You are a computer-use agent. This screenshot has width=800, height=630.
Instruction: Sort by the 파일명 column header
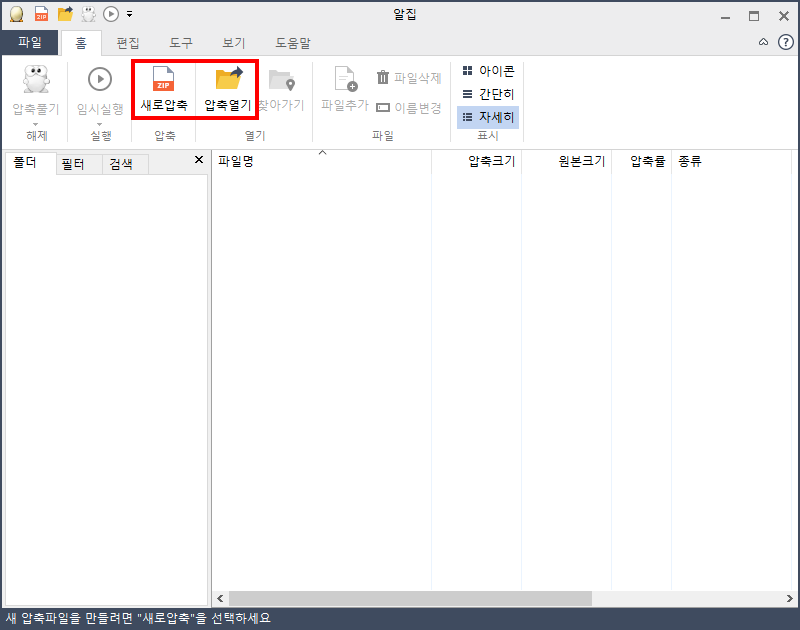point(322,161)
